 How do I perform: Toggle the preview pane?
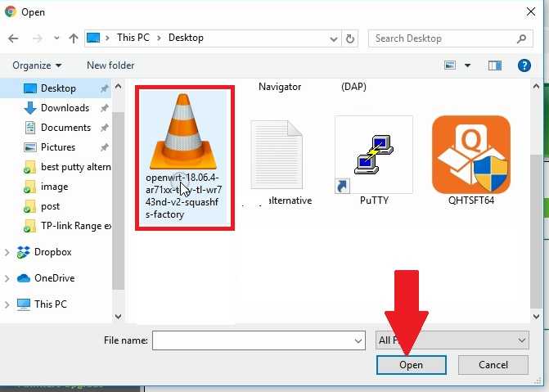[x=495, y=65]
